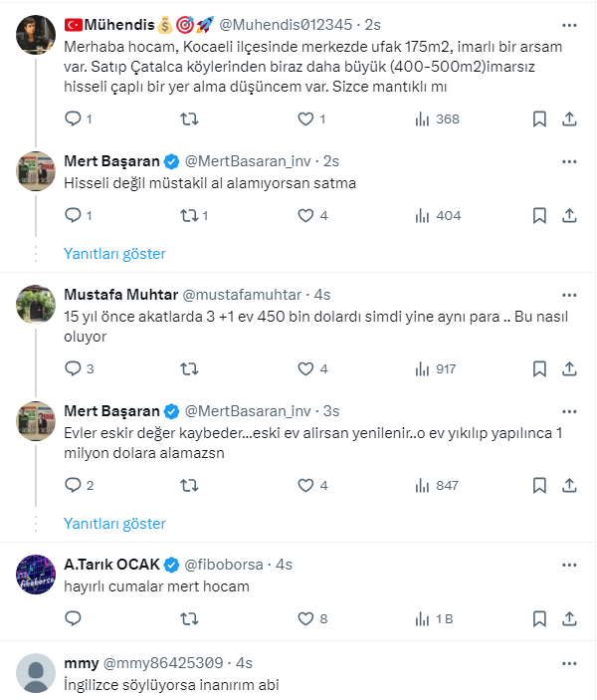Screen dimensions: 597x700
Task: Open more options on Mustafa Muhtar's tweet
Action: 568,295
